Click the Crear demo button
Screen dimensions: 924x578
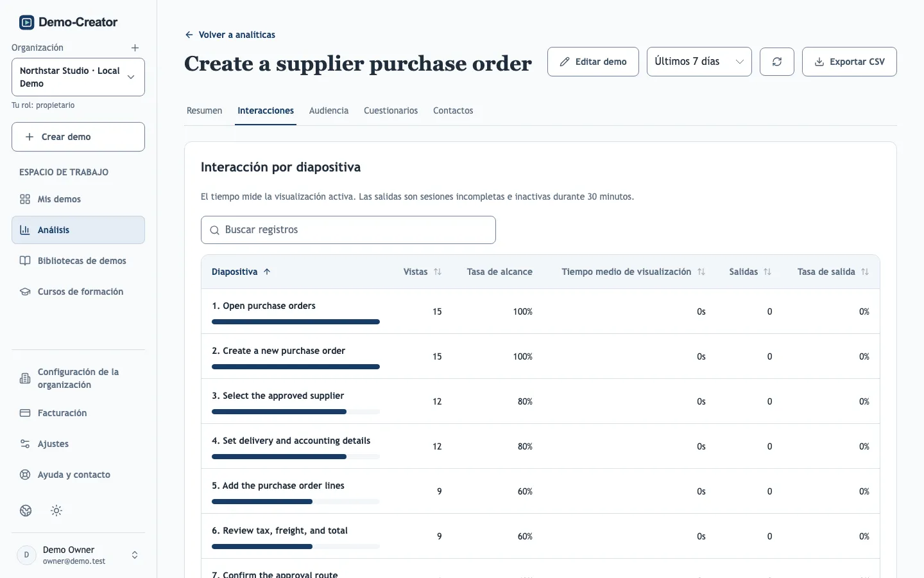pos(78,137)
